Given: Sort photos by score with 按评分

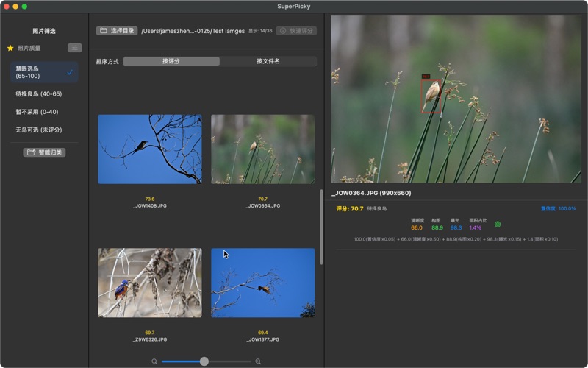Looking at the screenshot, I should [171, 61].
